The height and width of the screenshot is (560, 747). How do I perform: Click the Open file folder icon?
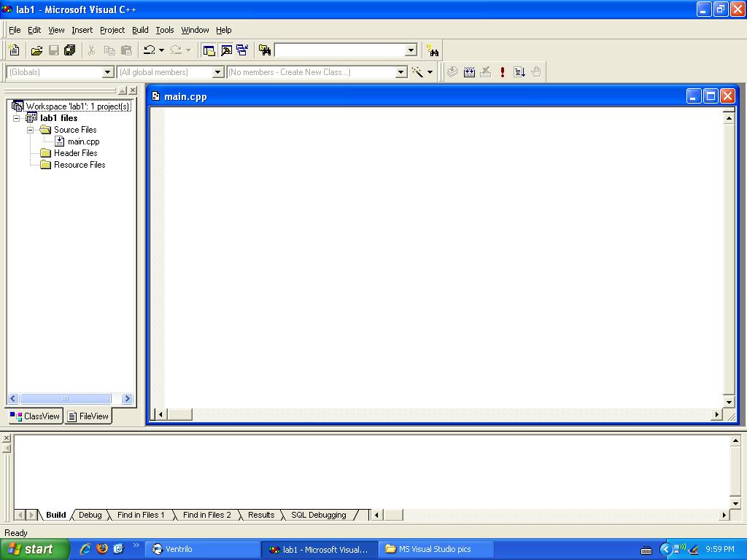pos(36,50)
